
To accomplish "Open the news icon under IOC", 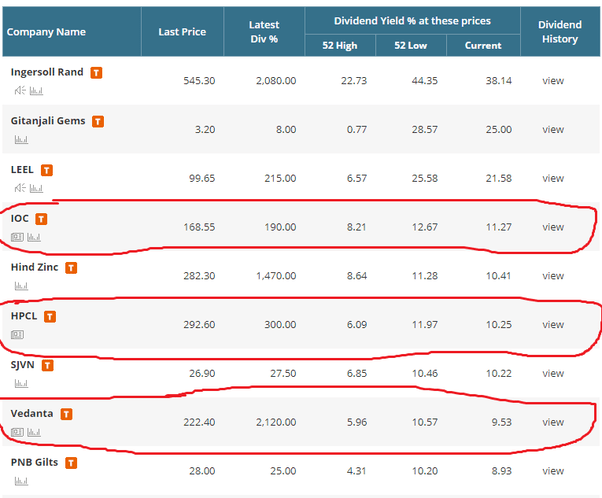I will point(17,237).
